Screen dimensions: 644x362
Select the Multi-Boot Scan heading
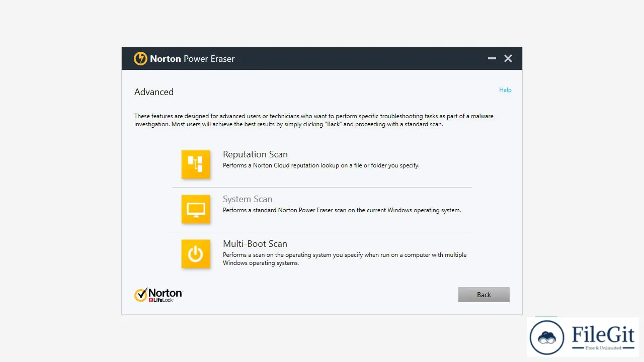(x=255, y=244)
